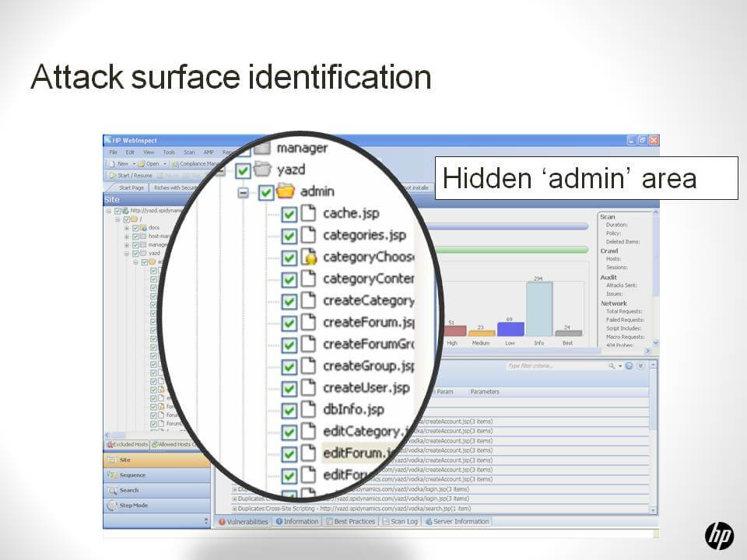This screenshot has height=560, width=747.
Task: Expand the docs folder in site tree
Action: pos(127,228)
